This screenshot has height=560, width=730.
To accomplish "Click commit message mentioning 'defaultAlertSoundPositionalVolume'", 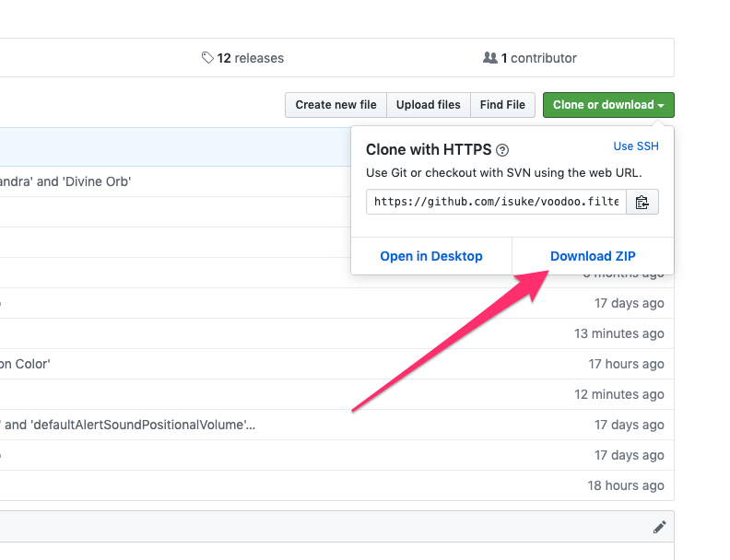I will (x=128, y=425).
